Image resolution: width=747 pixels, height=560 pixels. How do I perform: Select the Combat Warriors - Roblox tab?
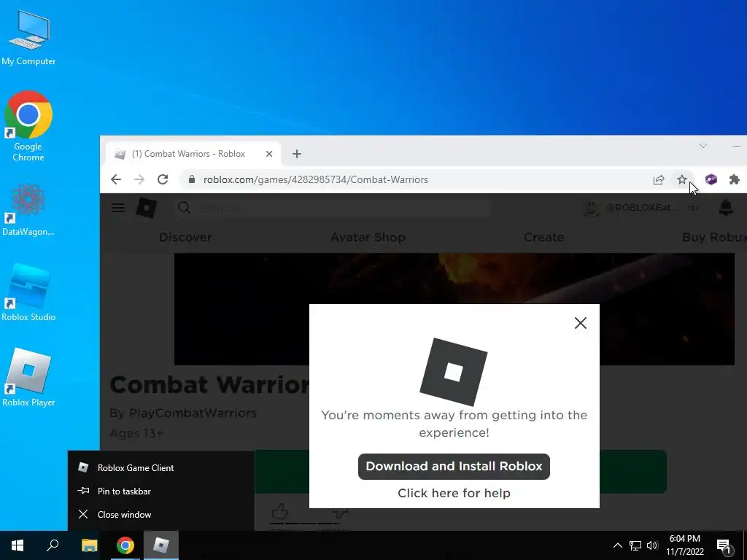[x=193, y=154]
